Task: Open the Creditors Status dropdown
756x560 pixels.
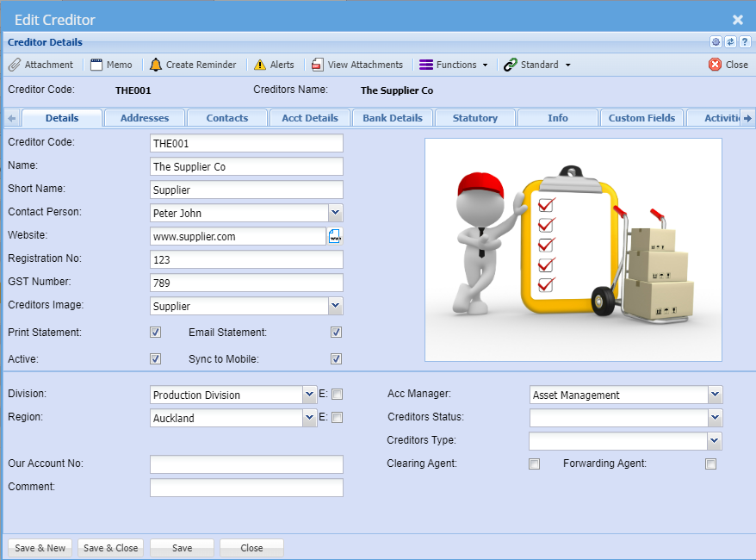Action: pos(714,418)
